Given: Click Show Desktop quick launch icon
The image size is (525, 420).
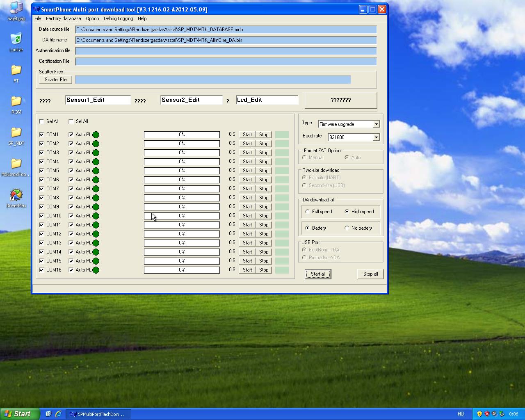Looking at the screenshot, I should [x=48, y=414].
